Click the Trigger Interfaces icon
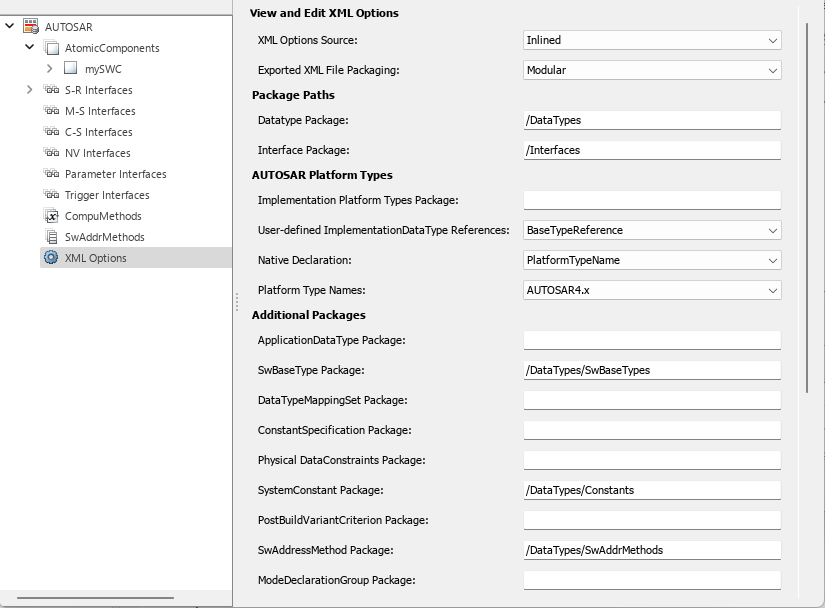Image resolution: width=825 pixels, height=608 pixels. [52, 195]
